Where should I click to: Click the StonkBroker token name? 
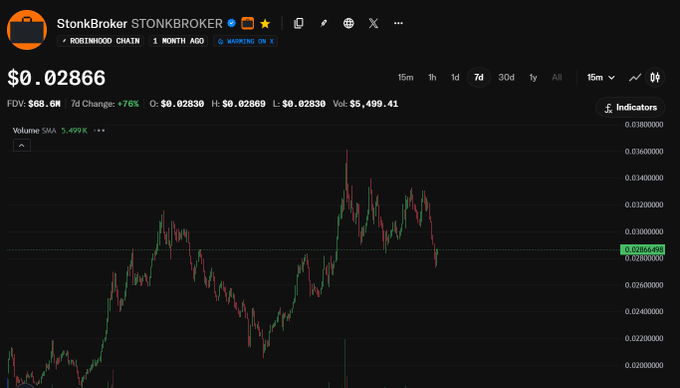point(92,23)
